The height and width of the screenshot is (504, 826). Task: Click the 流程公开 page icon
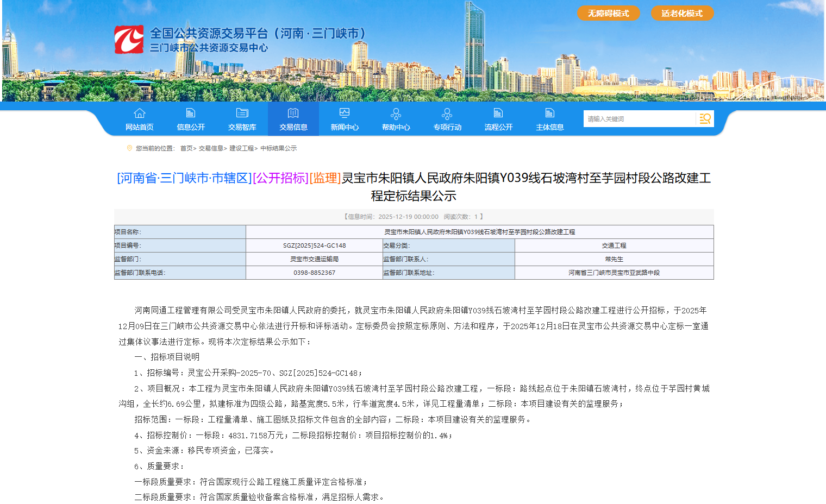pyautogui.click(x=497, y=112)
